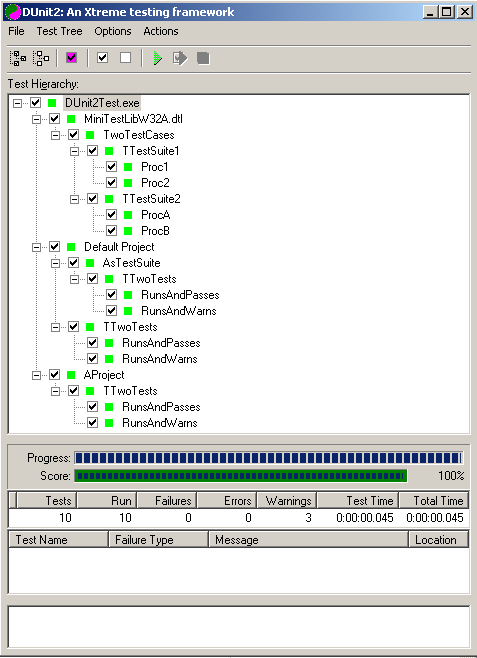477x658 pixels.
Task: Click the Message column header
Action: pyautogui.click(x=308, y=540)
